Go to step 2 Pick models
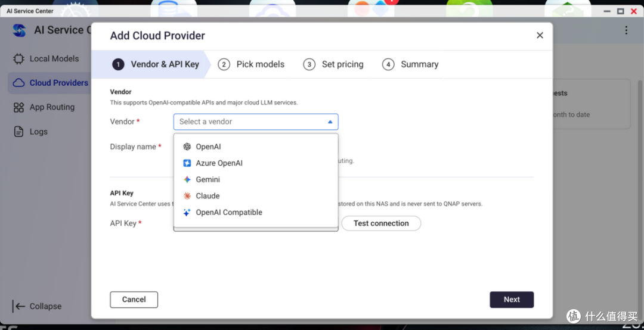Viewport: 644px width, 330px height. click(251, 64)
